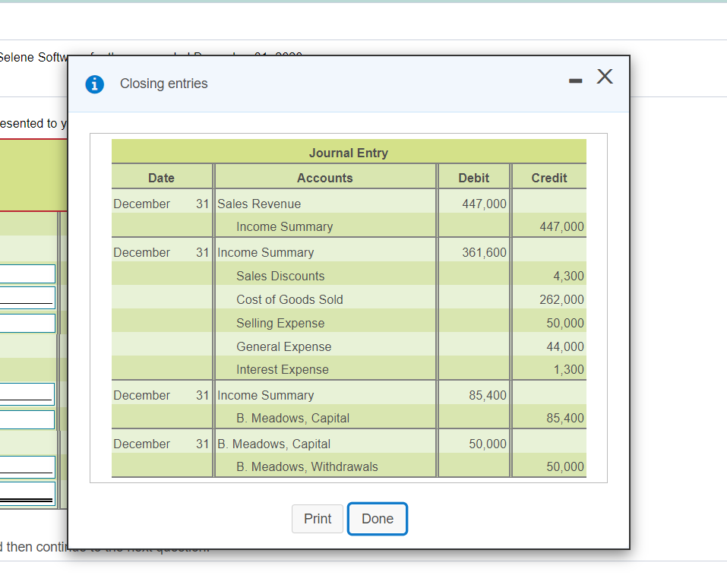727x588 pixels.
Task: Select the Accounts column header
Action: point(325,177)
